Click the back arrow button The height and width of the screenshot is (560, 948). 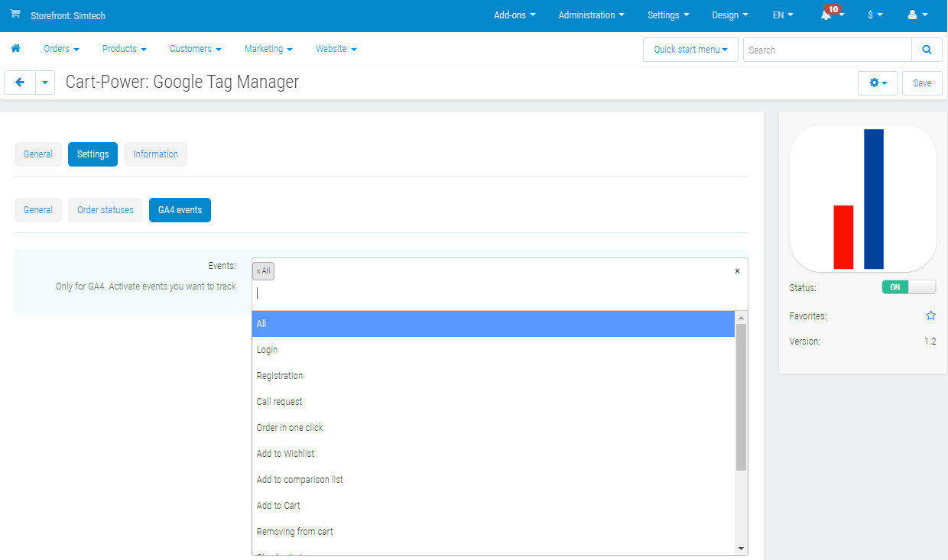(20, 83)
